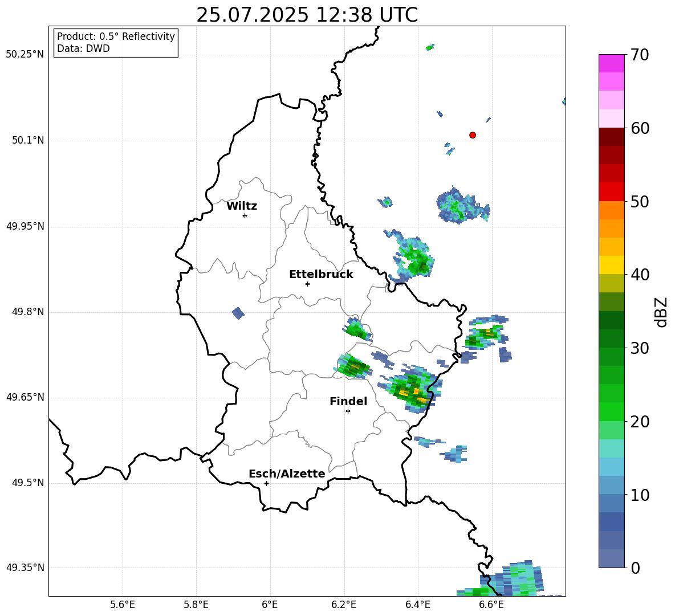
Task: Click the 50.1°N latitude label
Action: (x=28, y=141)
